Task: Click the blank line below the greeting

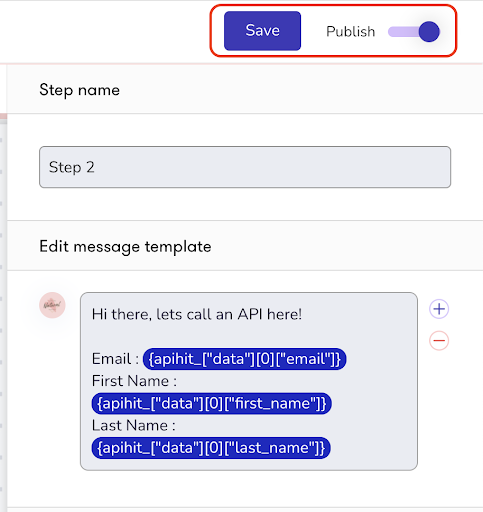Action: [248, 337]
